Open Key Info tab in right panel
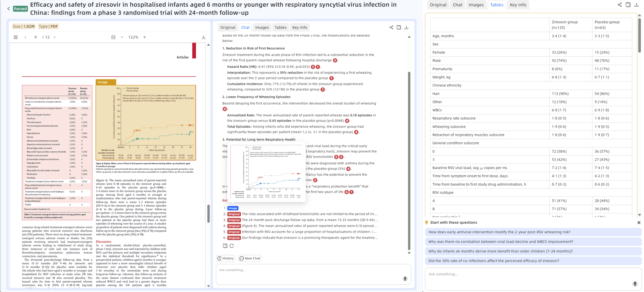The image size is (644, 292). [x=518, y=5]
